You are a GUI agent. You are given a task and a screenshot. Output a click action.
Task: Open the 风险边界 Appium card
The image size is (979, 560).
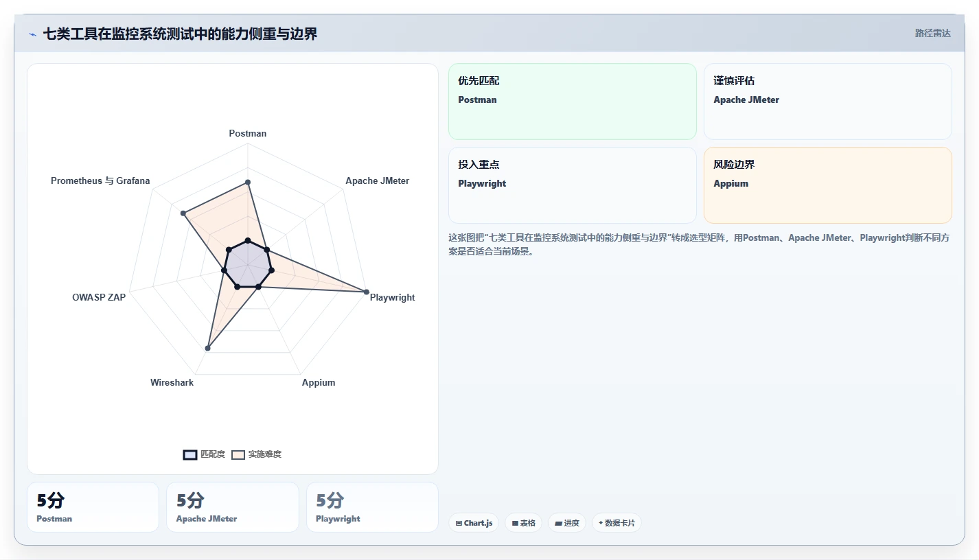pos(828,185)
